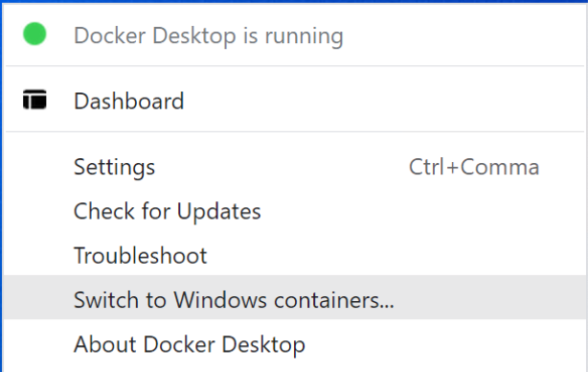View Docker Desktop version info via About
588x372 pixels.
click(x=190, y=344)
